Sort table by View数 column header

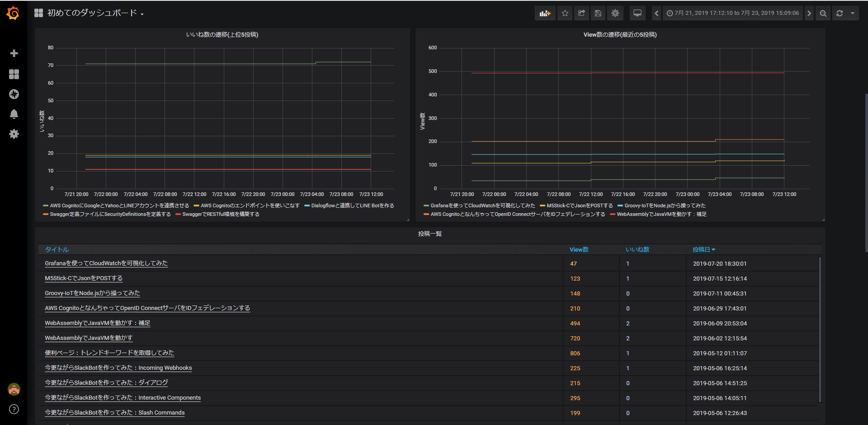579,249
